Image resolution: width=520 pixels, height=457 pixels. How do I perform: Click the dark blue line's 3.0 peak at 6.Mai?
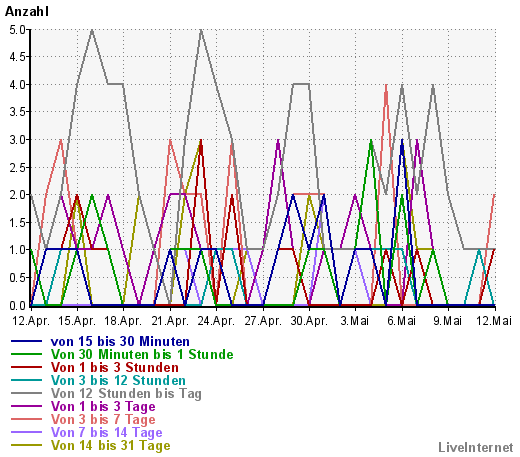click(402, 140)
